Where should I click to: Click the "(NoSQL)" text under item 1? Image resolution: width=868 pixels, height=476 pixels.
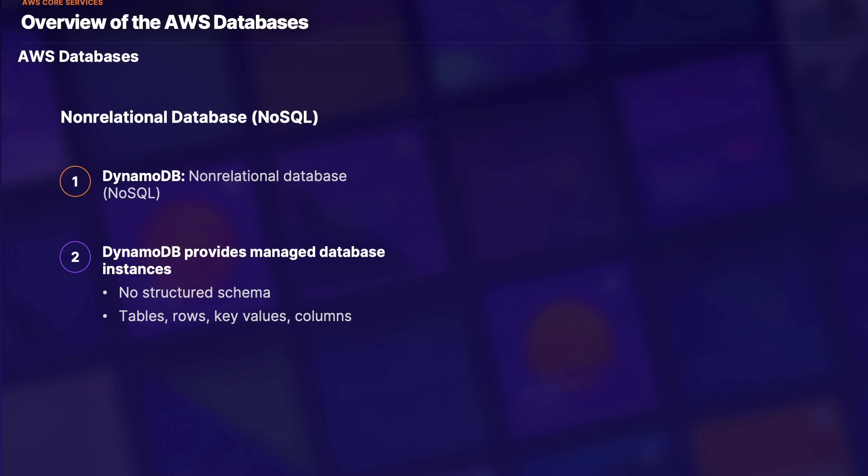131,193
